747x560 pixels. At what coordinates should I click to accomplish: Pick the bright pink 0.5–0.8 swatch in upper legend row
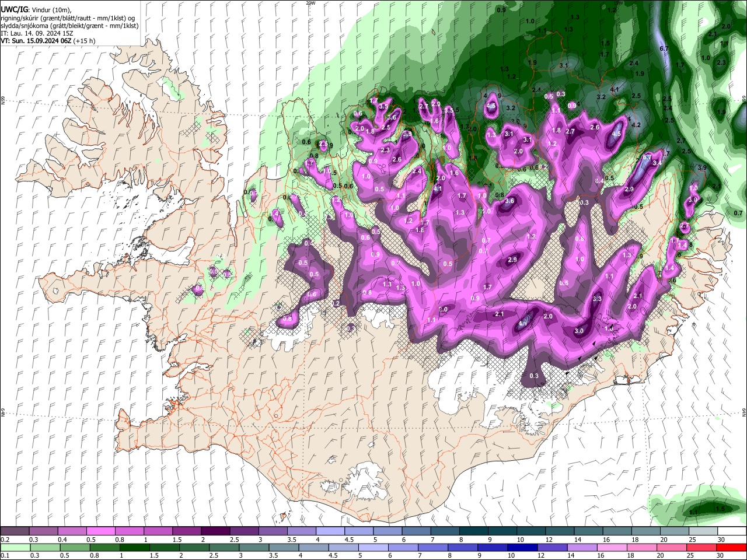click(x=101, y=531)
